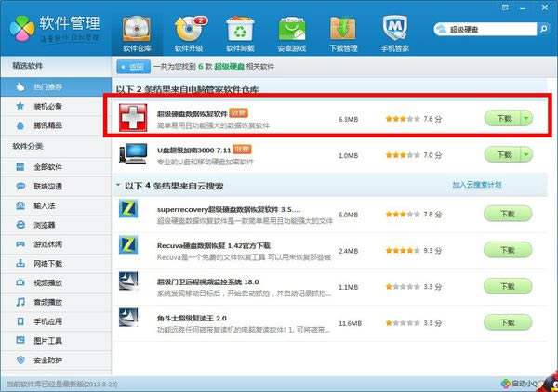Screen dimensions: 558x392
Task: Click the star rating of 超级硬盘数据恢复软件, 7.6 分
Action: (403, 119)
